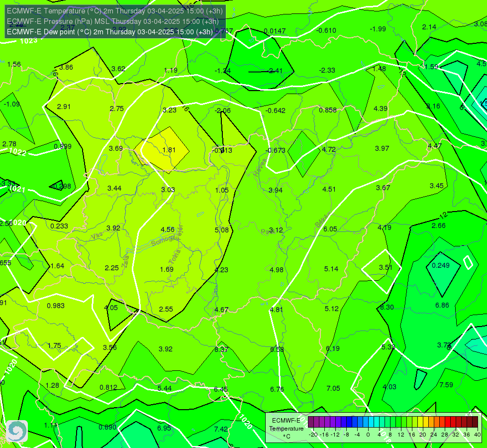Screen dimensions: 487x448
Task: Click the dew point value 2.91
Action: 64,107
